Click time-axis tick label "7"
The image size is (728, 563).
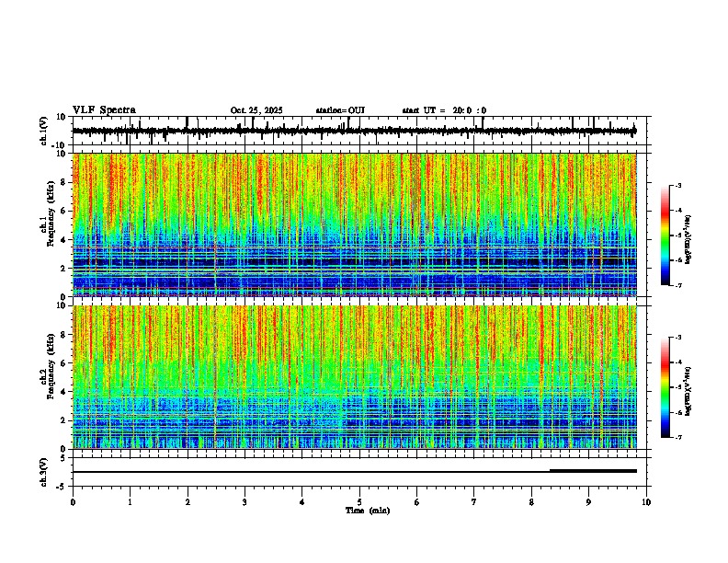tap(474, 502)
